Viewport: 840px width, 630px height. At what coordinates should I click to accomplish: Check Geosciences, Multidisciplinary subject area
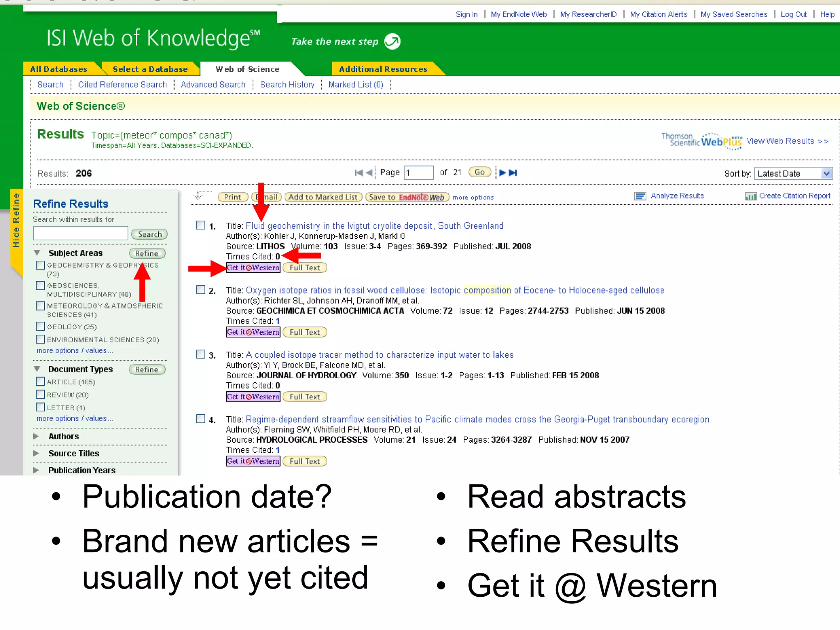(x=40, y=285)
